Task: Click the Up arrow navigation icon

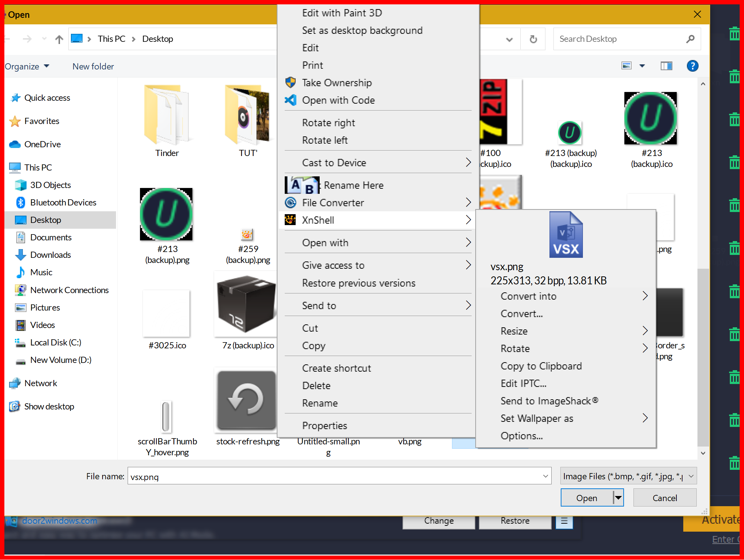Action: tap(59, 39)
